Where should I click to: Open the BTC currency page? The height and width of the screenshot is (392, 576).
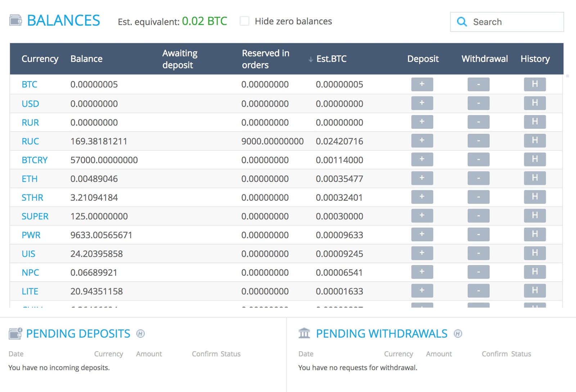[x=29, y=84]
